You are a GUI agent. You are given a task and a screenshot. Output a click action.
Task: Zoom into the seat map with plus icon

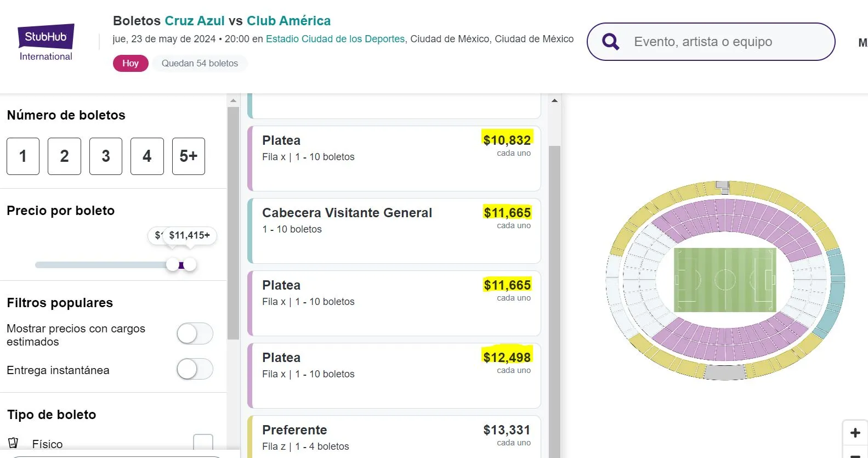pos(855,433)
